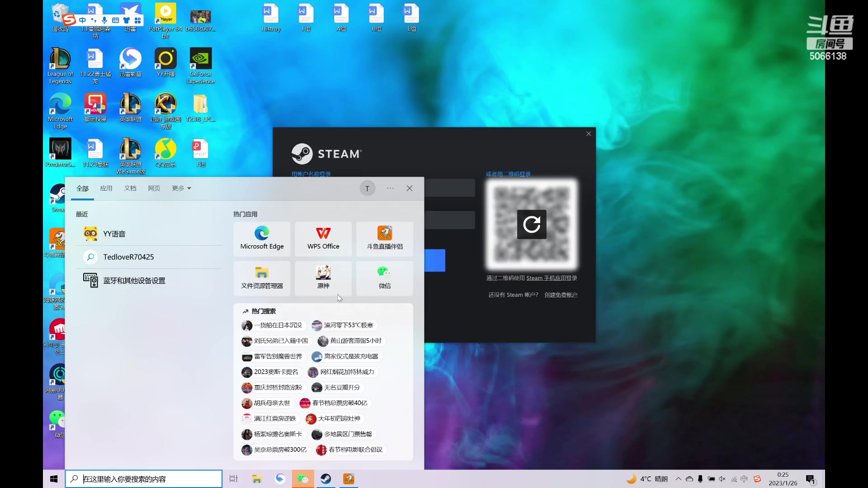Click the taskbar search input box

[144, 479]
